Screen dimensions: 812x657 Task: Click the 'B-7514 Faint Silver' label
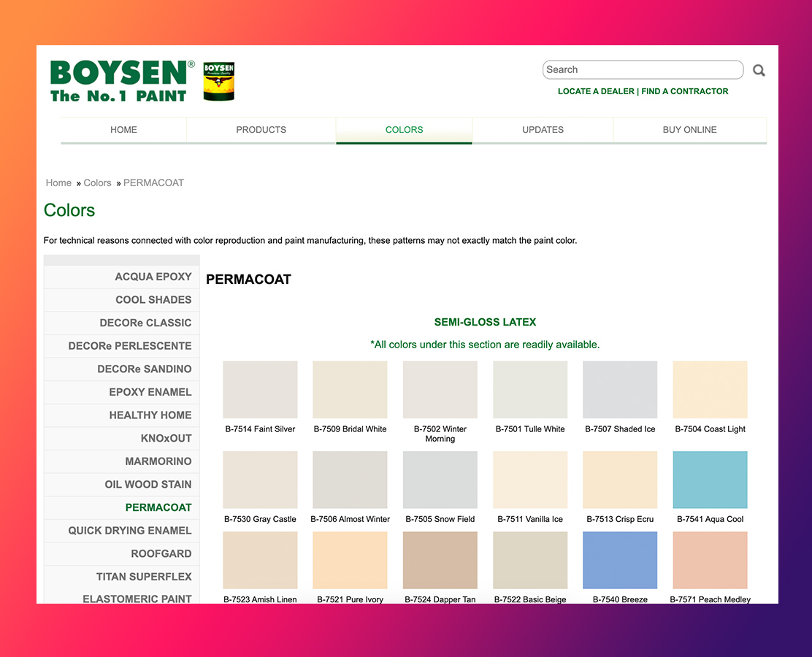260,429
